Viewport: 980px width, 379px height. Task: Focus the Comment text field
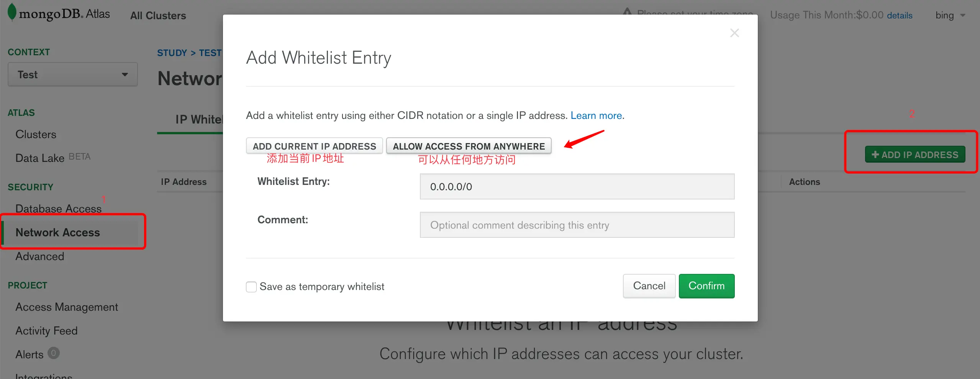point(577,225)
